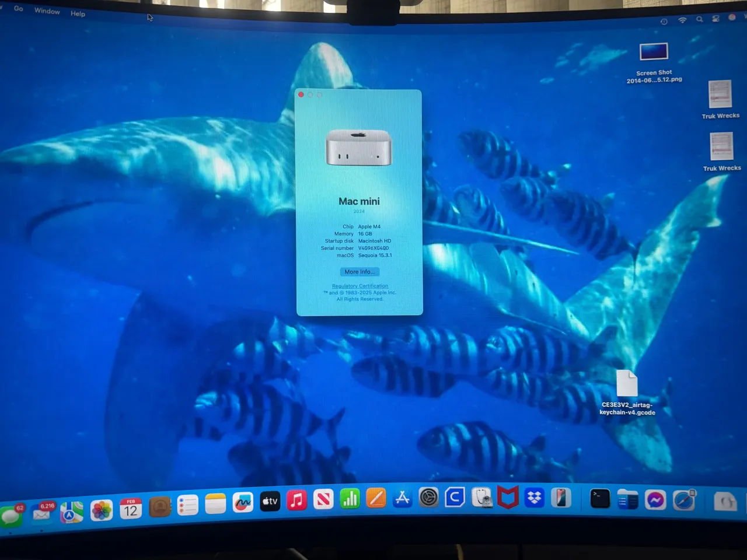Open the Contacts app in dock
The image size is (747, 560).
[x=159, y=507]
